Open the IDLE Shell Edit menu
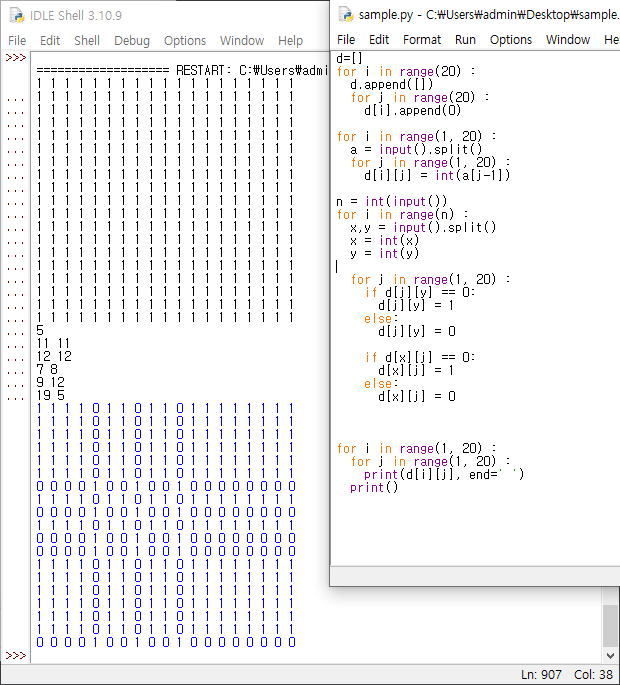The image size is (620, 685). (50, 41)
